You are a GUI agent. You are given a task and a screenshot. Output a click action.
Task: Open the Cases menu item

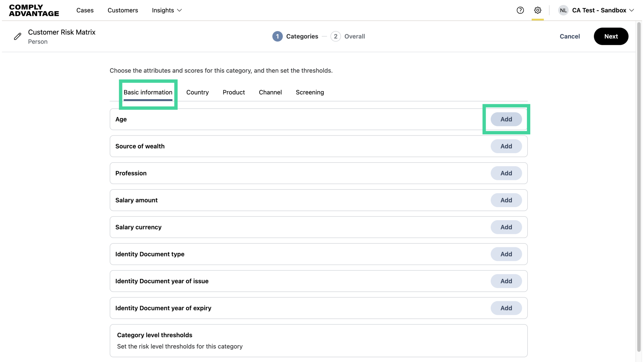[85, 10]
